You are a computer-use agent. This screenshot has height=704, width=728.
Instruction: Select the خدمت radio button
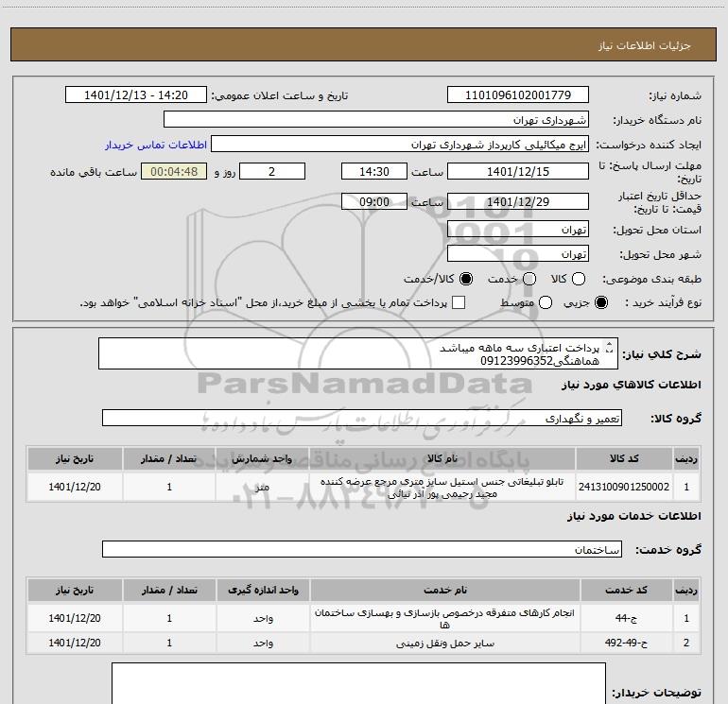[529, 279]
